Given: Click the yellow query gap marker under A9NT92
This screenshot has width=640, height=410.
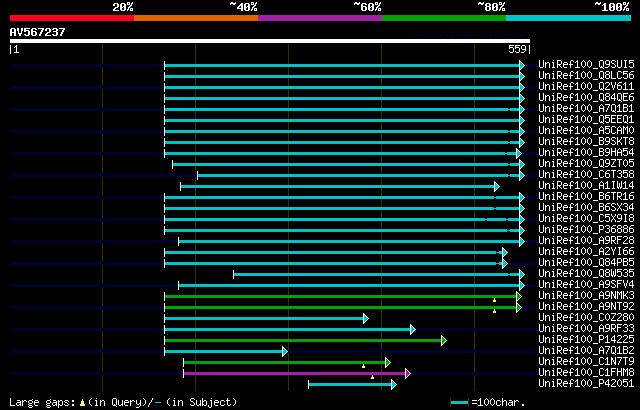Looking at the screenshot, I should point(494,311).
